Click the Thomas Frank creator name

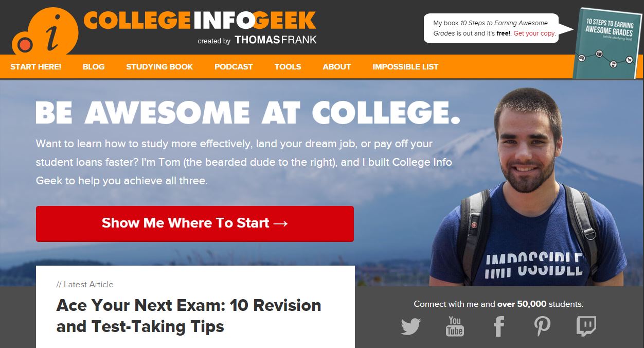tap(276, 40)
